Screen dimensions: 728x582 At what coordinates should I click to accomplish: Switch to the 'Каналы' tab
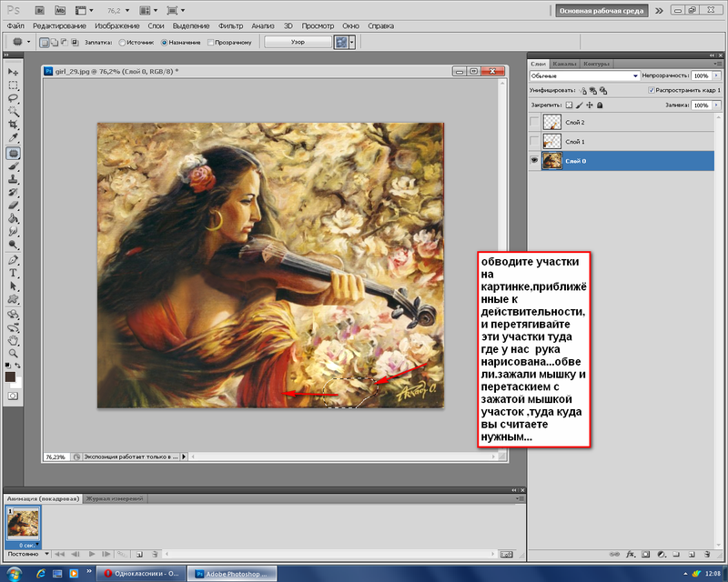pos(564,64)
